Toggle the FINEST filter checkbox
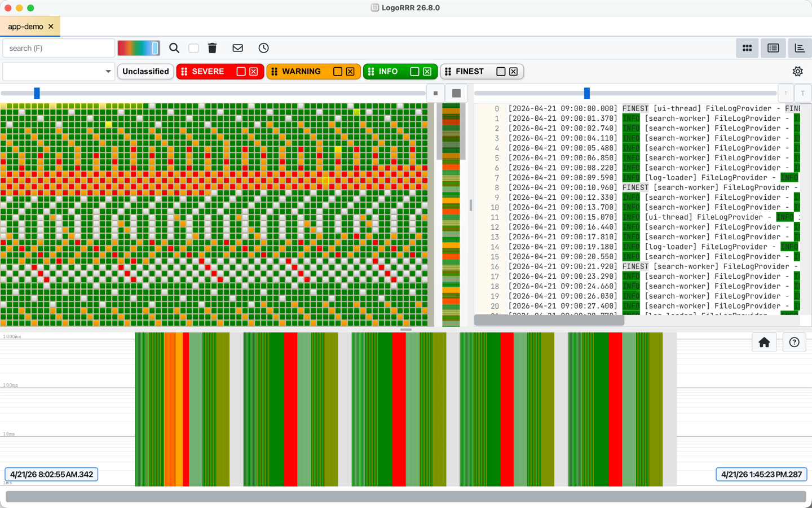Image resolution: width=812 pixels, height=508 pixels. click(501, 72)
